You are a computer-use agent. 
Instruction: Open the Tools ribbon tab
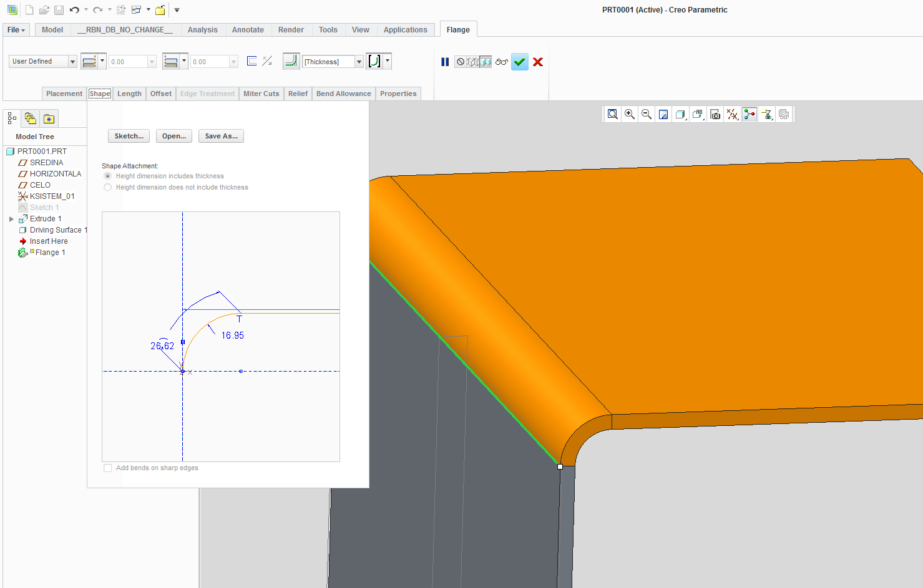click(328, 30)
